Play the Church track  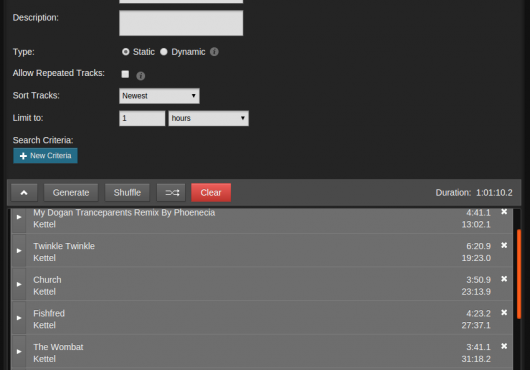coord(19,285)
